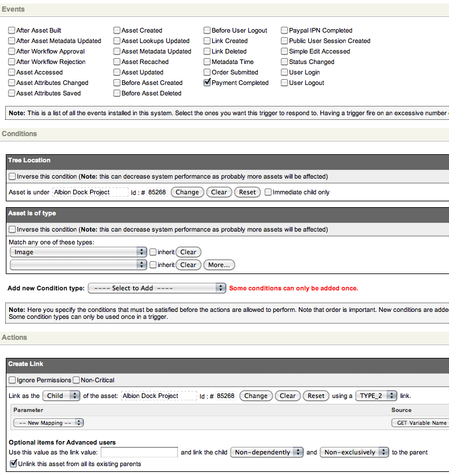Enable Ignore Permissions in Create Link
The height and width of the screenshot is (476, 449).
tap(12, 380)
